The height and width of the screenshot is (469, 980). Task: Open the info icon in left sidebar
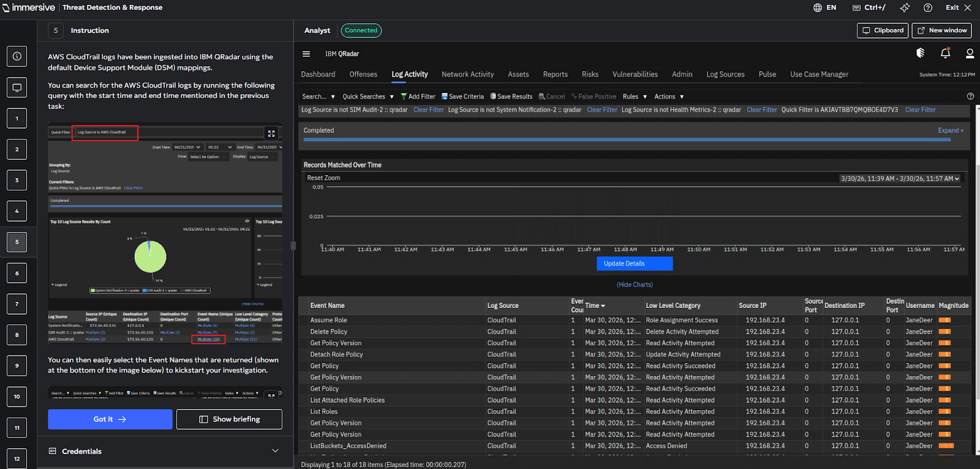(17, 56)
